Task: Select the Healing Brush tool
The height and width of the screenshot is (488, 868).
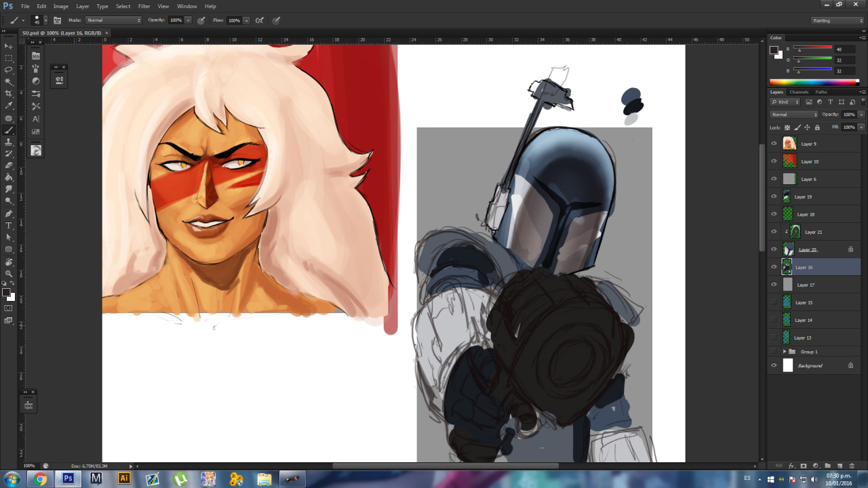Action: coord(9,118)
